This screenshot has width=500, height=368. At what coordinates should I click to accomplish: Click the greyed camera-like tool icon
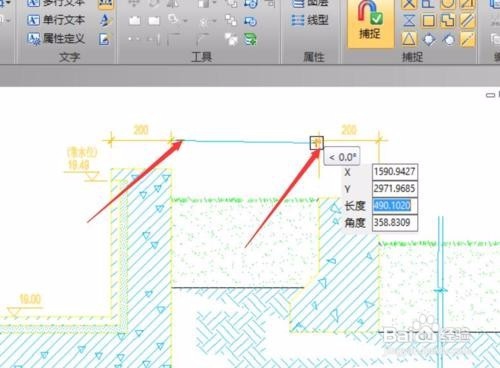pos(135,21)
